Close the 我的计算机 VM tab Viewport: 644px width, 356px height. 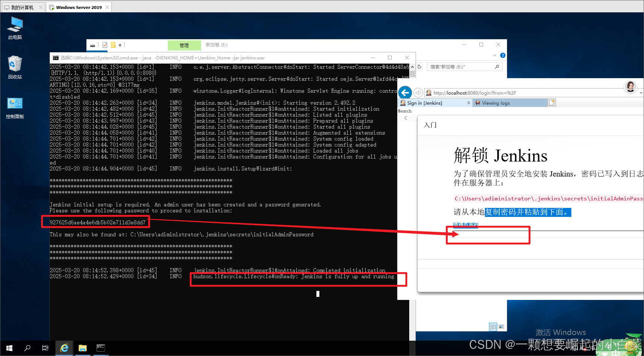[41, 7]
